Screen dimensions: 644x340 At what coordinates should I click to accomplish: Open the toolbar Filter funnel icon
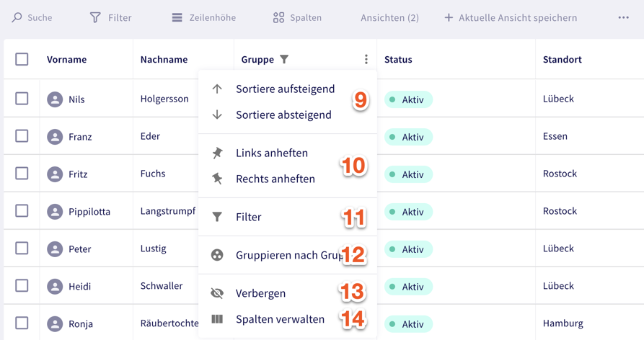pos(95,17)
